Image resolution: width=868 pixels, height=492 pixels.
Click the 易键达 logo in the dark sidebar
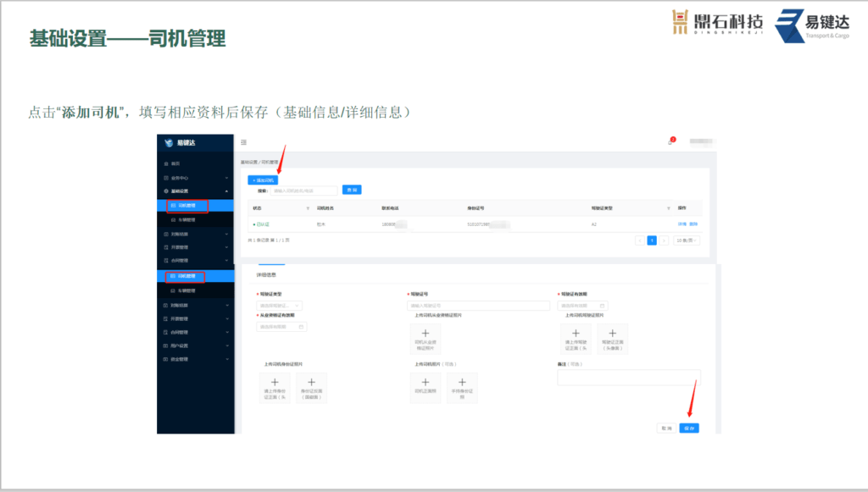(181, 142)
